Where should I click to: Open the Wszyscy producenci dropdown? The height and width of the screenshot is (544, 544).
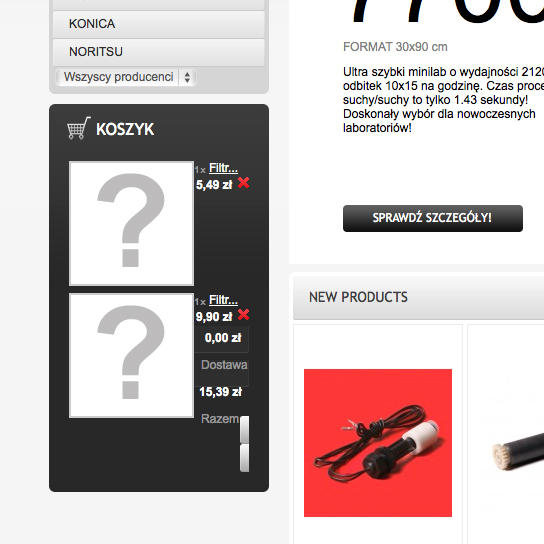[126, 77]
